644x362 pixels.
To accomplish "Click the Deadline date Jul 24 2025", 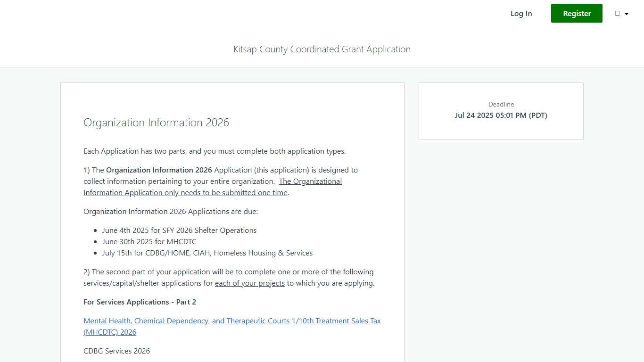I will (501, 115).
